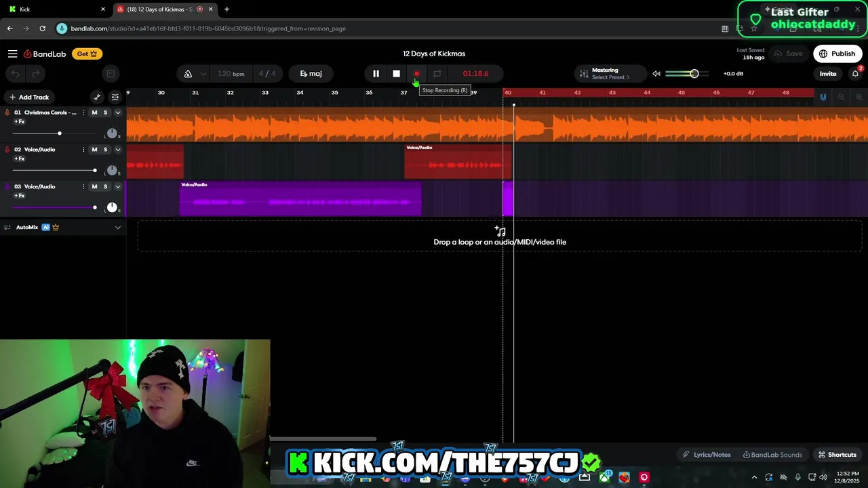Adjust track 01 volume slider
868x488 pixels.
pyautogui.click(x=54, y=134)
